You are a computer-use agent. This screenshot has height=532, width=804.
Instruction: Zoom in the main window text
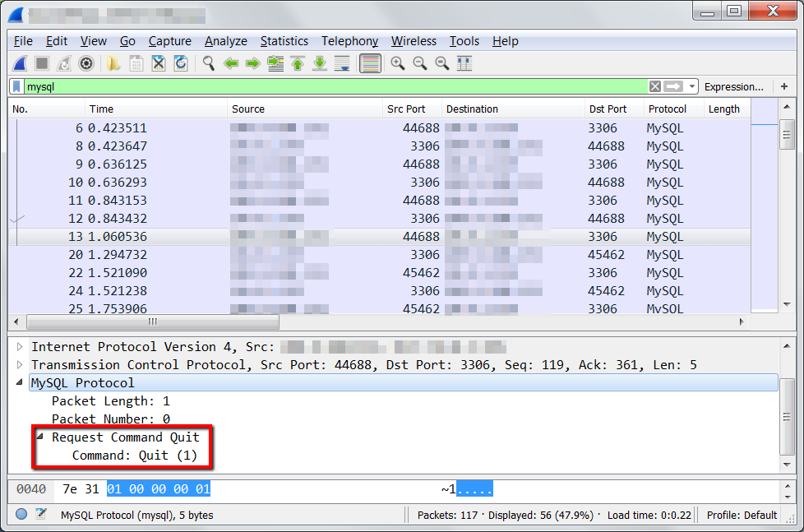tap(397, 63)
